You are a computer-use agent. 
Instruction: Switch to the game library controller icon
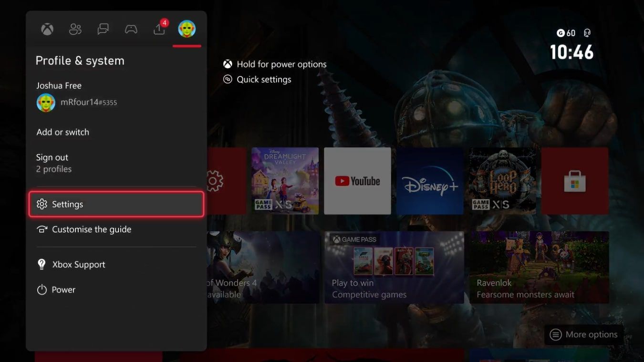coord(131,29)
